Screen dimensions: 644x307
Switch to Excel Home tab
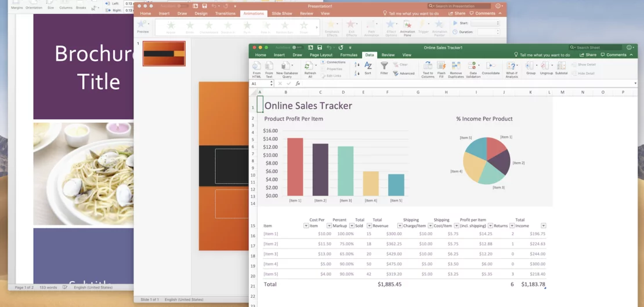click(x=261, y=55)
